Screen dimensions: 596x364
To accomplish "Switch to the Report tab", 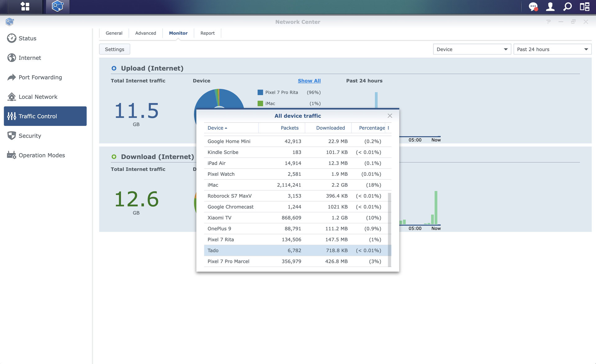I will [207, 33].
